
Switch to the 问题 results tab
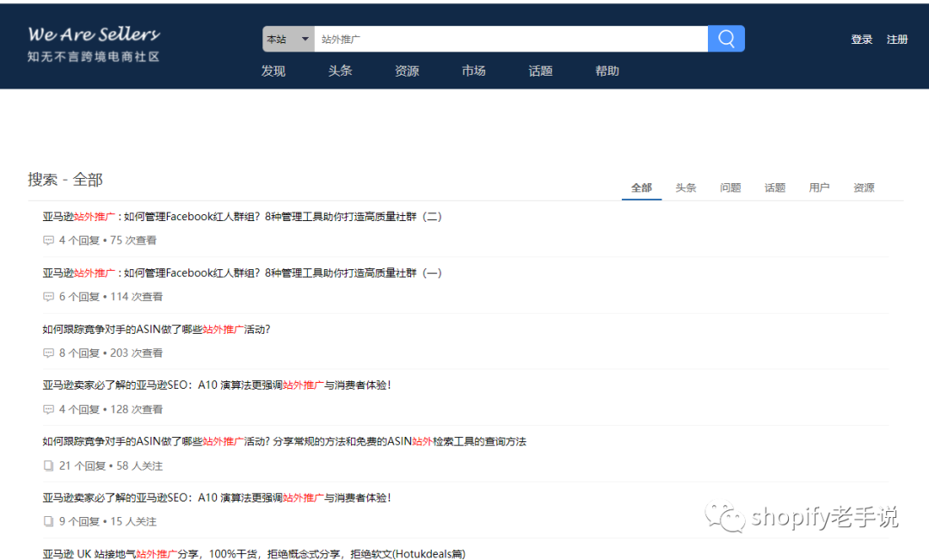pos(730,187)
